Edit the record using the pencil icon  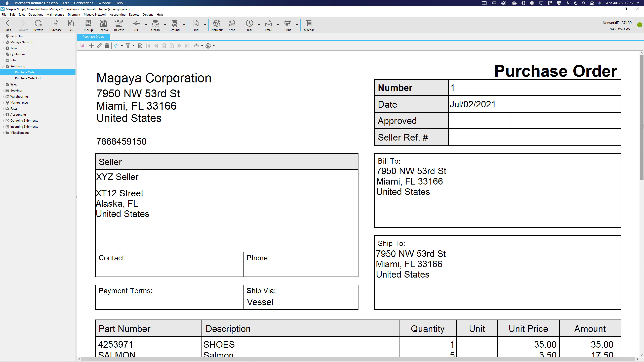click(99, 46)
